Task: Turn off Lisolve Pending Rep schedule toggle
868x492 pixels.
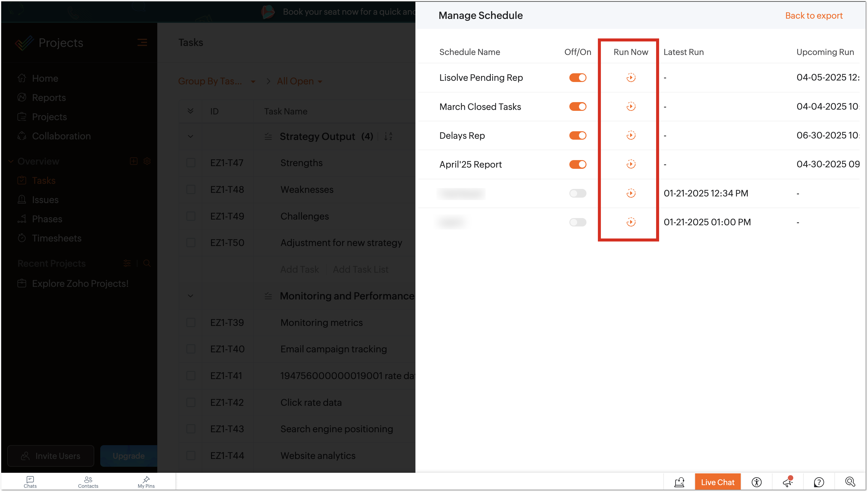Action: (577, 78)
